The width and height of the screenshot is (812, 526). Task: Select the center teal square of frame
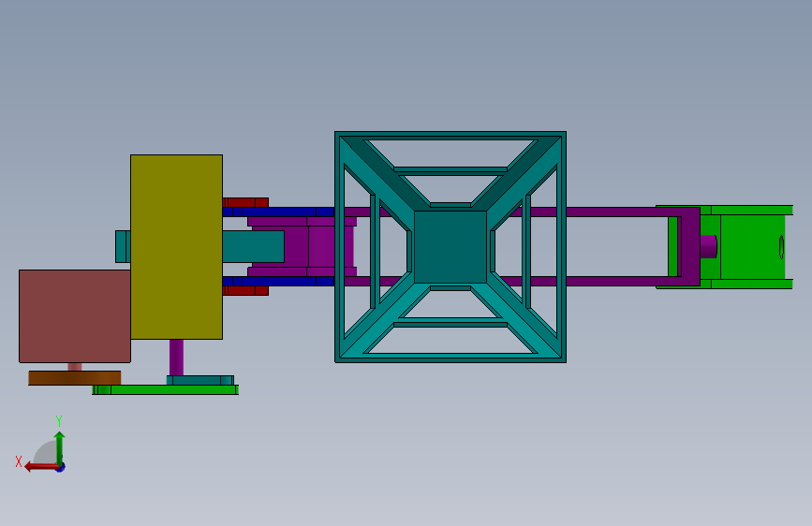click(450, 247)
